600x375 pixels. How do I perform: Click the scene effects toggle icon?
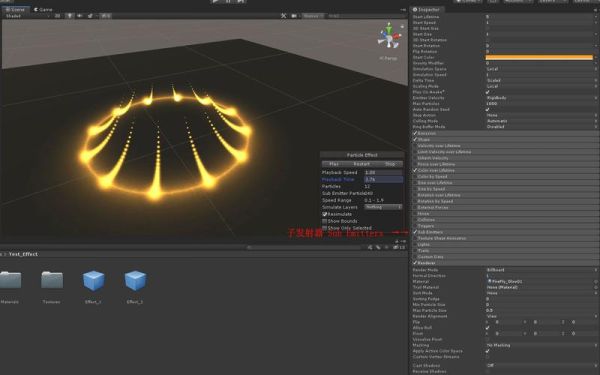[90, 16]
